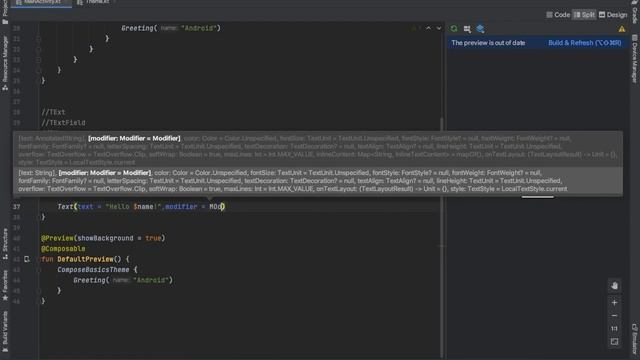Open the Build Variants tool window

5,331
